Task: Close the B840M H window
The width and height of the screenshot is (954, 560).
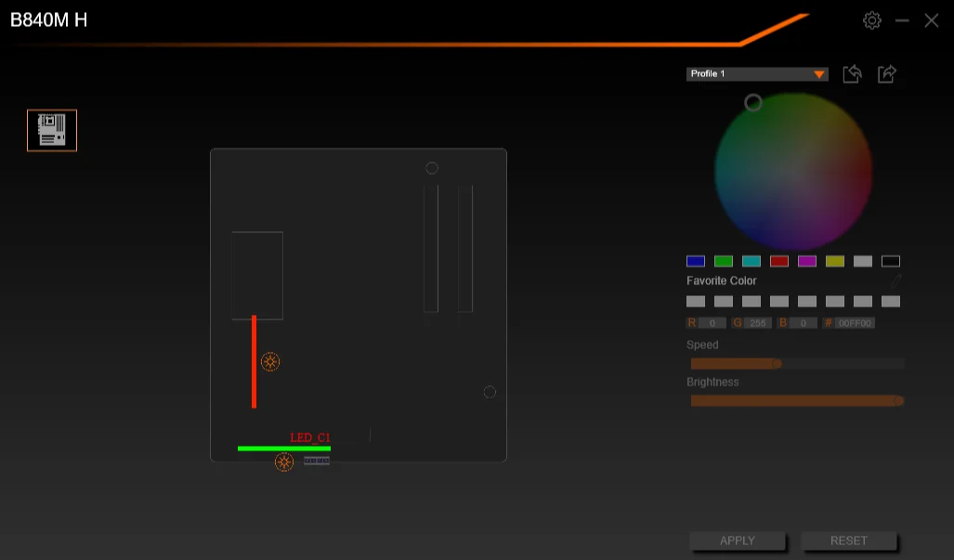Action: point(932,20)
